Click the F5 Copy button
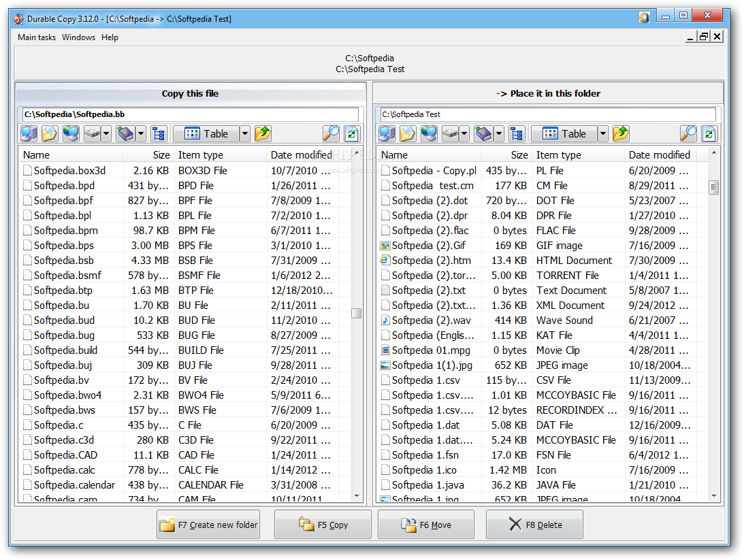Viewport: 744px width, 560px height. point(323,525)
